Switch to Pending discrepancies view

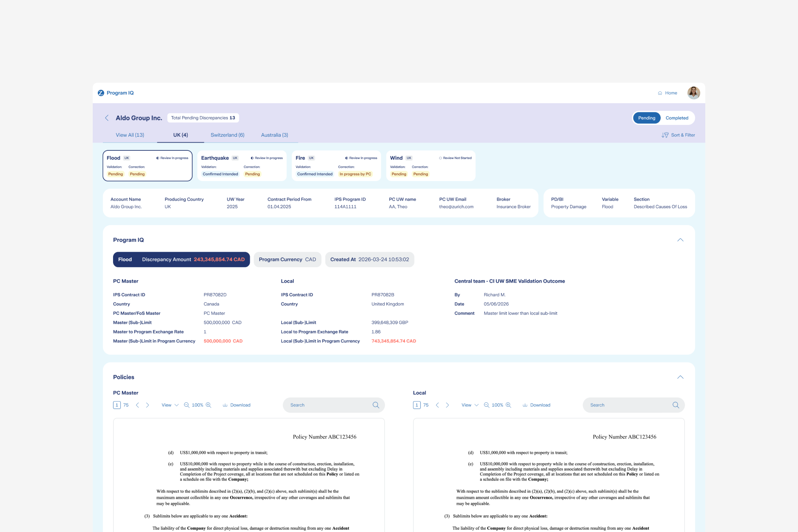(x=647, y=118)
